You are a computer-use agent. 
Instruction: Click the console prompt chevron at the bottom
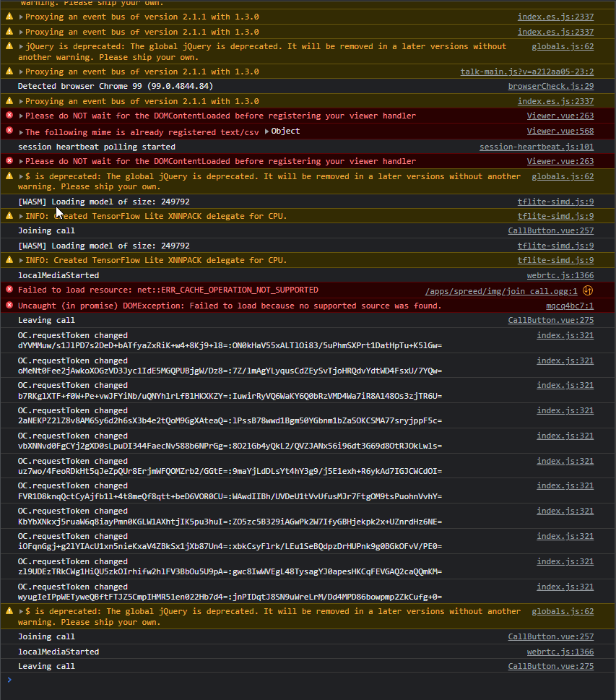(x=9, y=680)
